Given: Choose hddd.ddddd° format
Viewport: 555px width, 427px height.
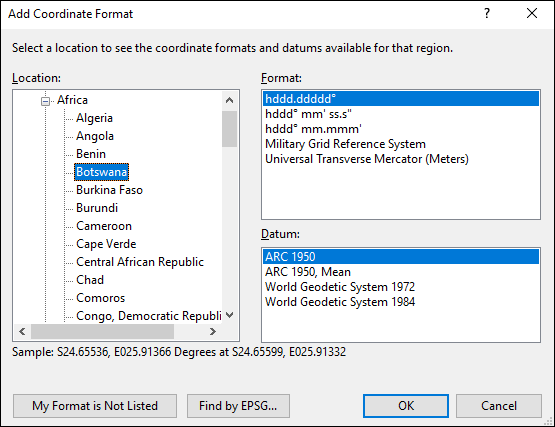Looking at the screenshot, I should pos(401,99).
